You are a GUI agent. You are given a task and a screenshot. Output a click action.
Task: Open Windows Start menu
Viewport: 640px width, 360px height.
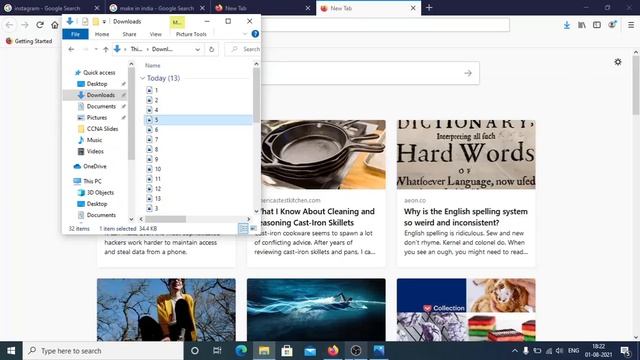[x=11, y=351]
